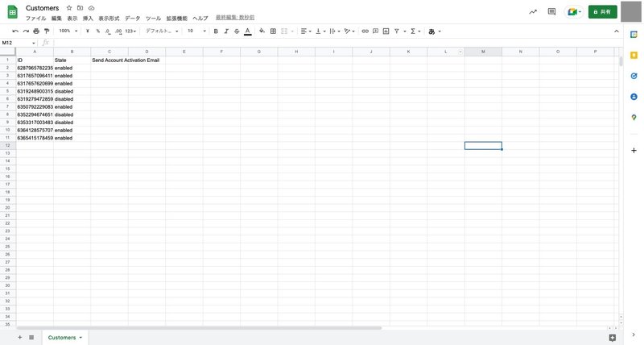Open the 挿入 menu

pos(88,19)
